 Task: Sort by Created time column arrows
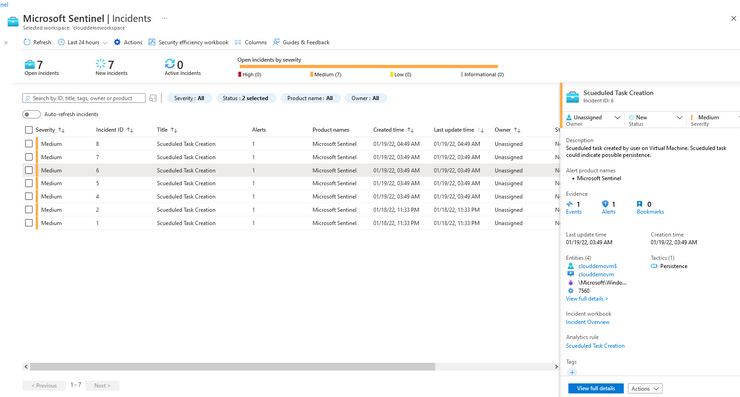pos(411,130)
